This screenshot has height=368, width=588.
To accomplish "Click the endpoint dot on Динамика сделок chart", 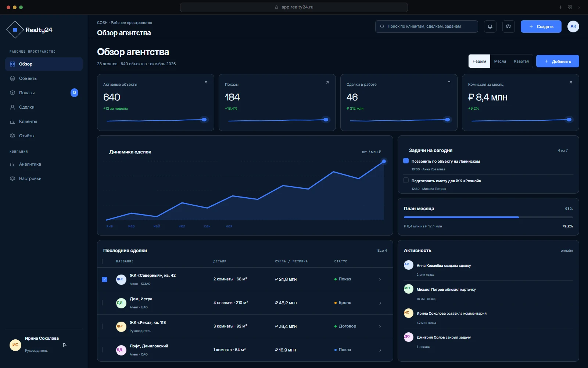I will coord(384,161).
